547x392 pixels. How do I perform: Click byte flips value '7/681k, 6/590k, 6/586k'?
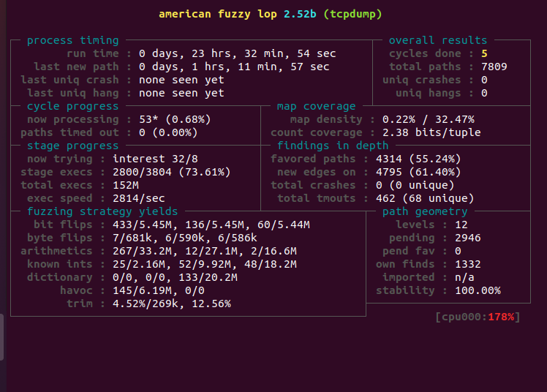(x=185, y=238)
